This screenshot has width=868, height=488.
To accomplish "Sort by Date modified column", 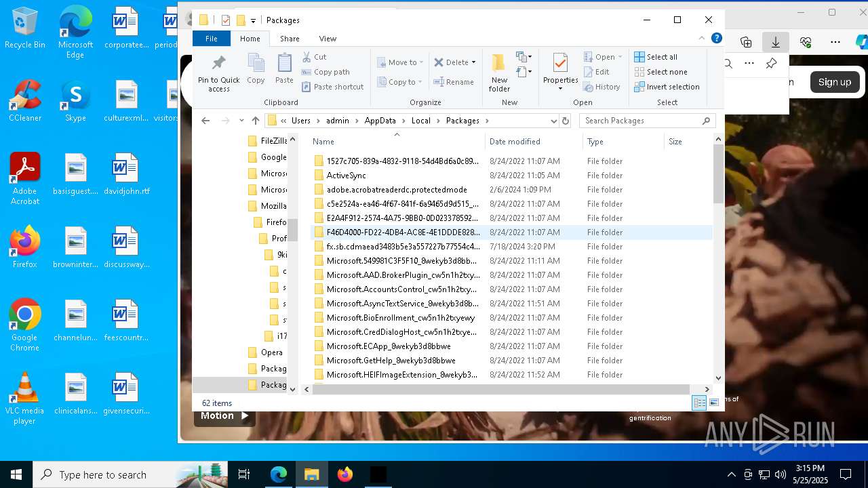I will 534,142.
